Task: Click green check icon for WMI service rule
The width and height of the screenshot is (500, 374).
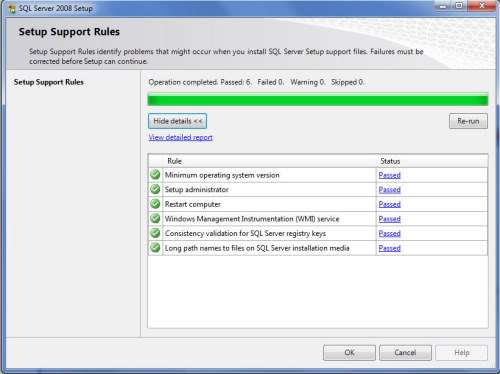Action: pos(155,218)
